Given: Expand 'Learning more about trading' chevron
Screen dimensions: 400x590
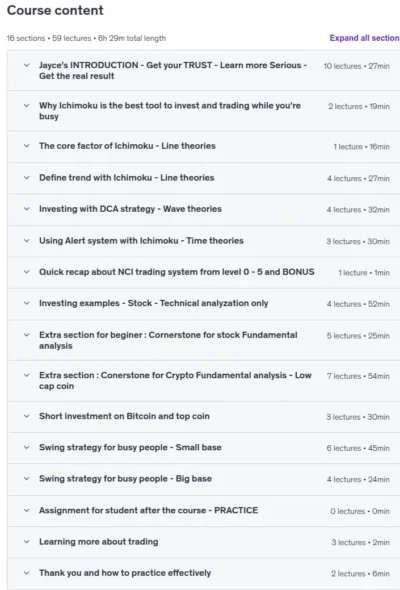Looking at the screenshot, I should pos(26,542).
